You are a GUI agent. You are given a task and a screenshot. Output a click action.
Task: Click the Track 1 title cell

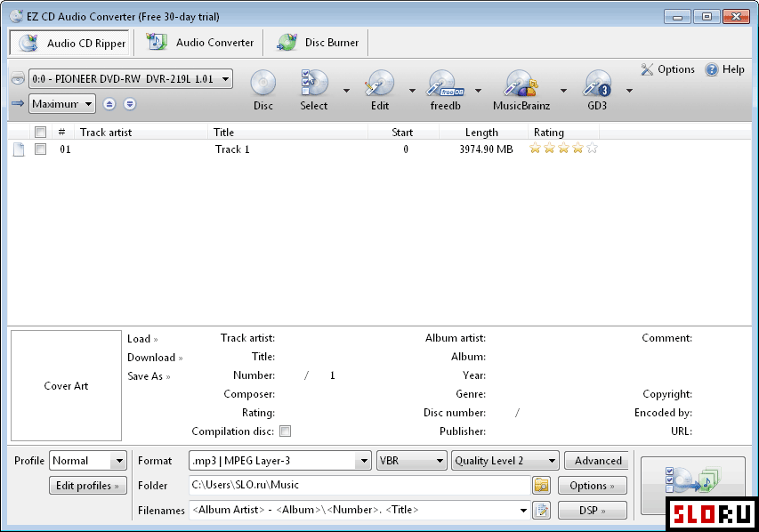232,149
